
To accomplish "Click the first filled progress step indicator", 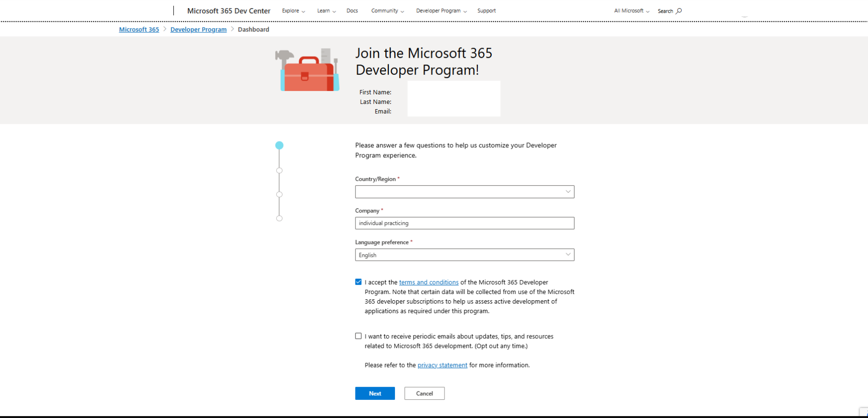I will point(279,145).
